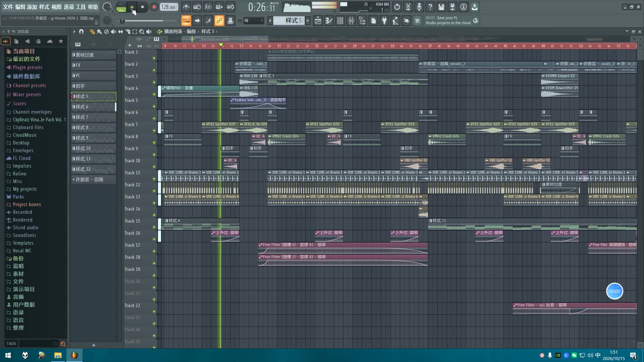Viewport: 644px width, 362px height.
Task: Open the Channel rack view
Action: pyautogui.click(x=340, y=21)
